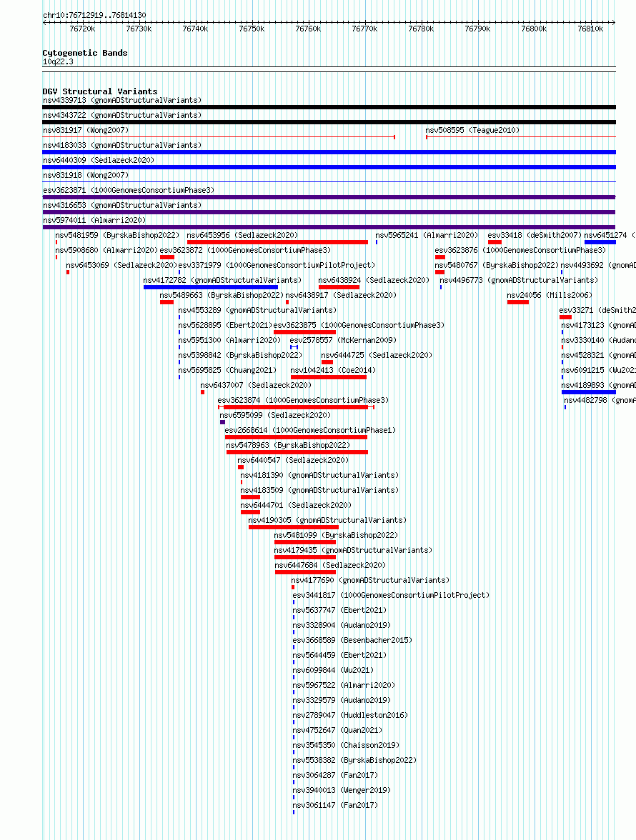Click nsv4553289 gnomAD variant label
The height and width of the screenshot is (840, 636).
(x=257, y=310)
